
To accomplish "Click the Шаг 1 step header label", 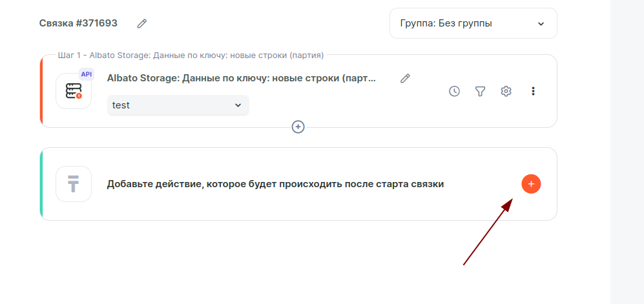I will [191, 56].
